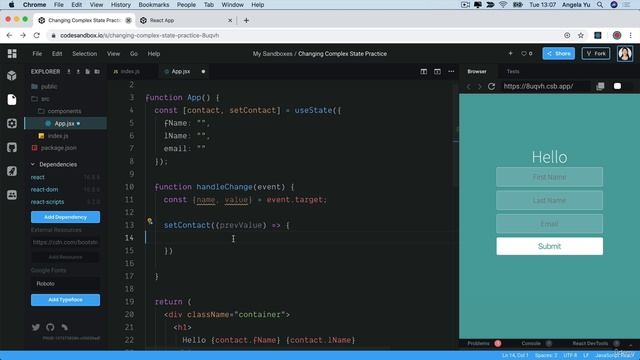The height and width of the screenshot is (360, 640).
Task: Click the Add Typeface button
Action: click(65, 300)
